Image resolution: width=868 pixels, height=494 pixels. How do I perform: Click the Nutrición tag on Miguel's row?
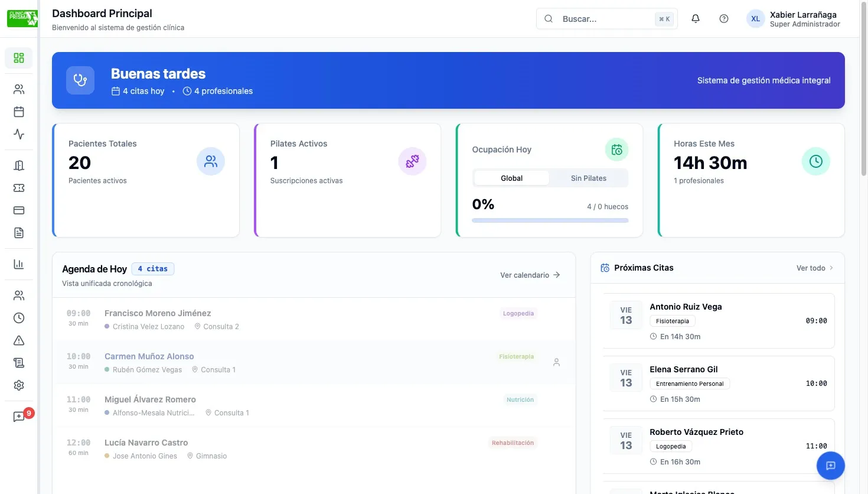(x=520, y=400)
